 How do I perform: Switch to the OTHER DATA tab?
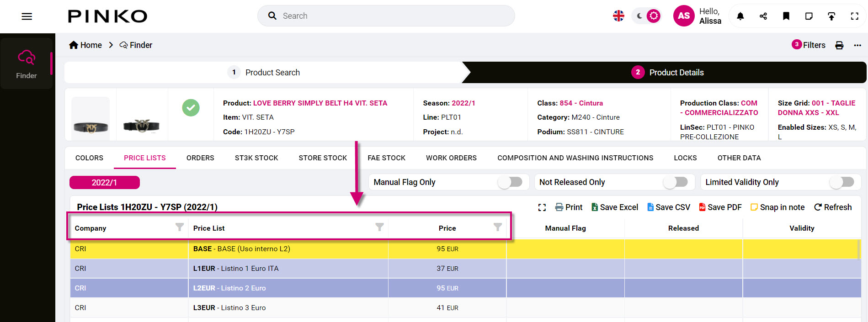pyautogui.click(x=739, y=158)
